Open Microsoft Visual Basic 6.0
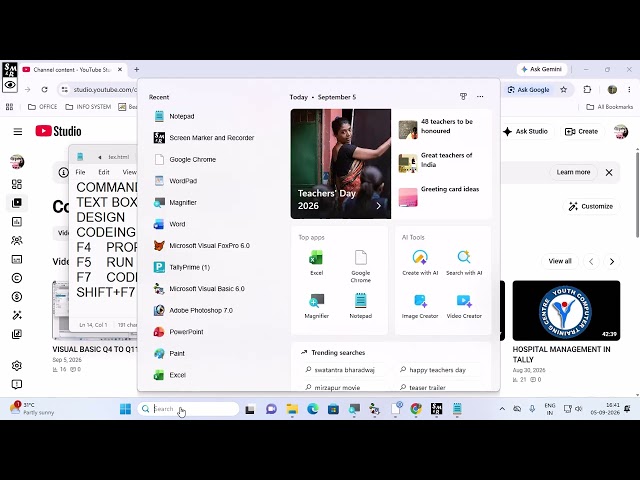 199,289
